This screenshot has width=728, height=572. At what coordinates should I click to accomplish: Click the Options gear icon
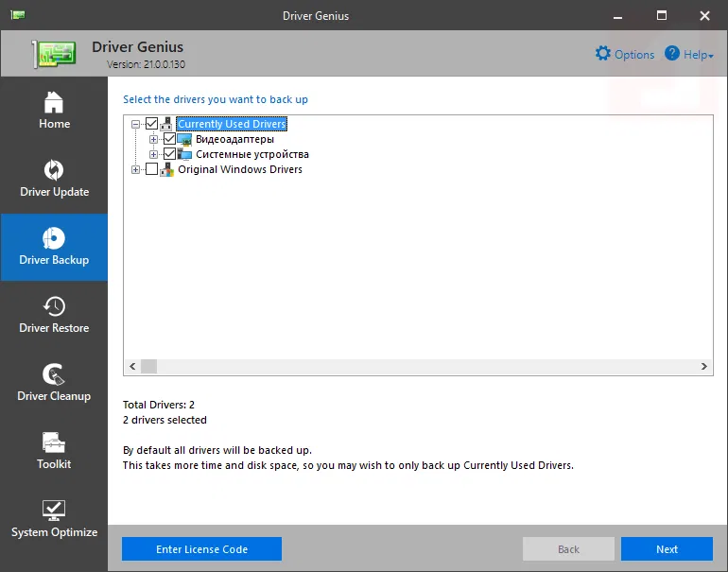602,53
